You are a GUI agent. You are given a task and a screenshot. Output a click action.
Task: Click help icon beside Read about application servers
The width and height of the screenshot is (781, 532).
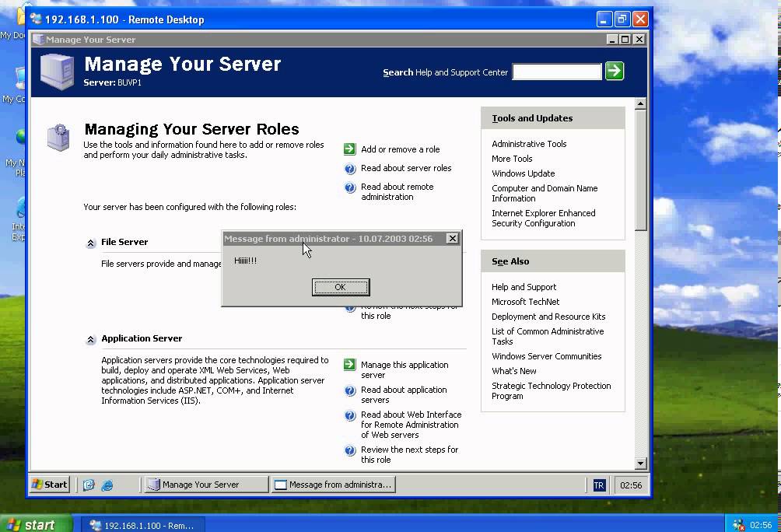pos(350,390)
